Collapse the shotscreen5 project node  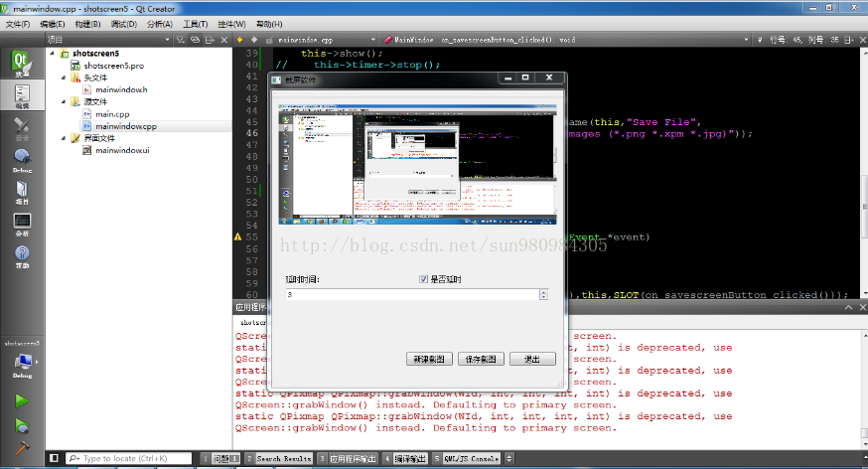pyautogui.click(x=53, y=53)
